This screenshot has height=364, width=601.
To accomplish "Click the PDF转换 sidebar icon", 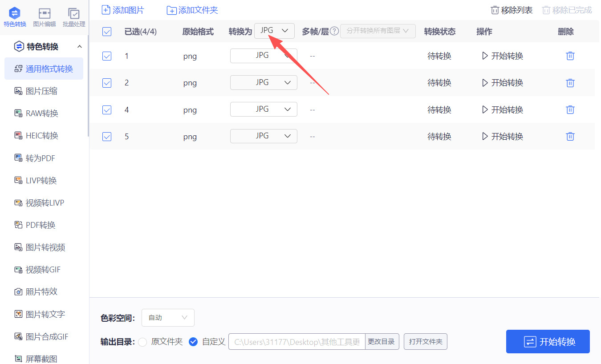I will click(18, 225).
